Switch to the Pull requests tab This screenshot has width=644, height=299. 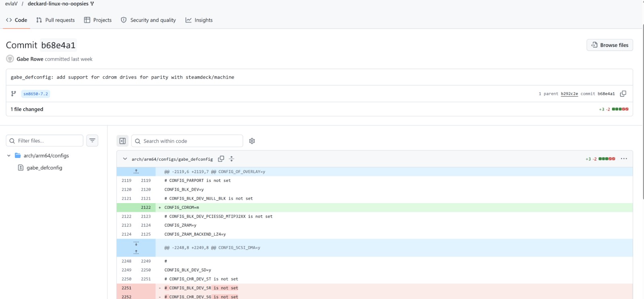(56, 20)
